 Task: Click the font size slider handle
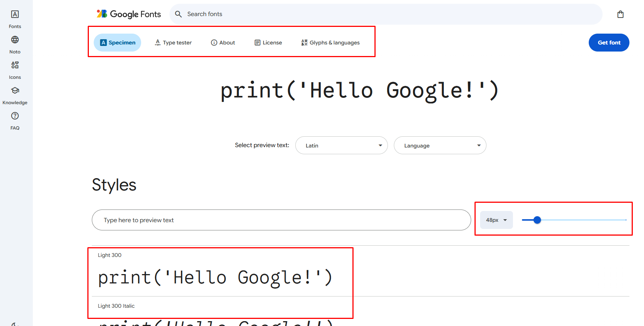coord(537,220)
